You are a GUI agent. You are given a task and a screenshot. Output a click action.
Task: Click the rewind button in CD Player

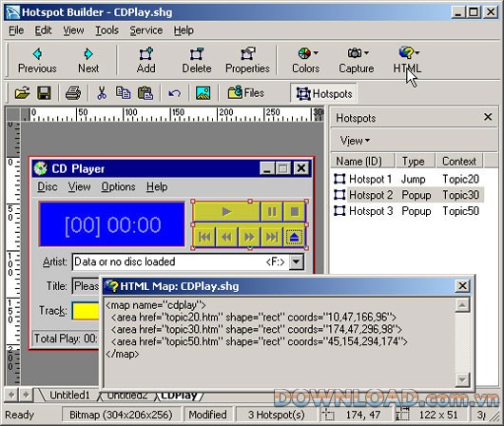coord(227,237)
